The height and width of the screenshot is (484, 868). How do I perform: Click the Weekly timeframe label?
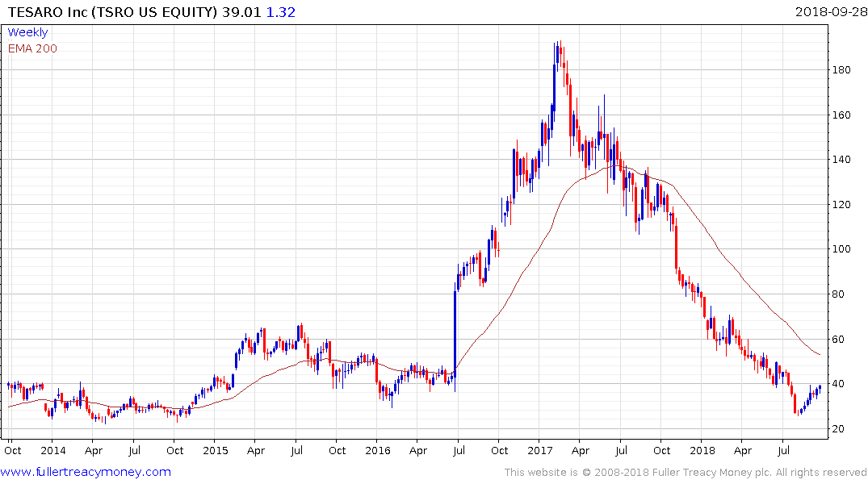27,32
